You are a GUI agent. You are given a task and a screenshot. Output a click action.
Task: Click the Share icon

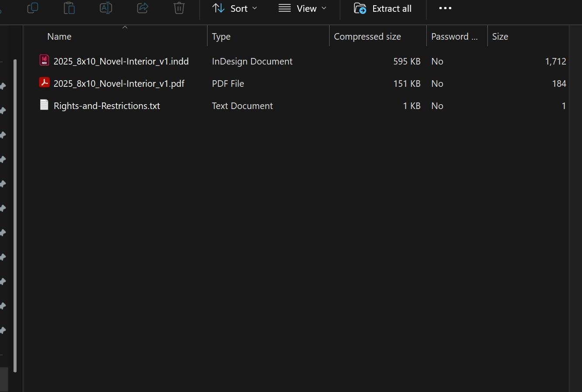143,8
